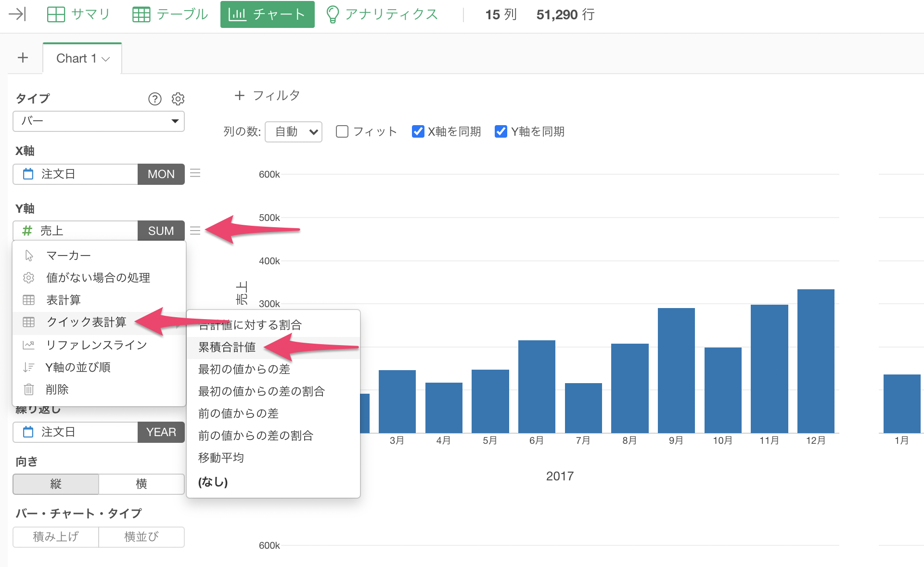Open the X-axis hamburger menu icon
The width and height of the screenshot is (924, 567).
pyautogui.click(x=195, y=173)
